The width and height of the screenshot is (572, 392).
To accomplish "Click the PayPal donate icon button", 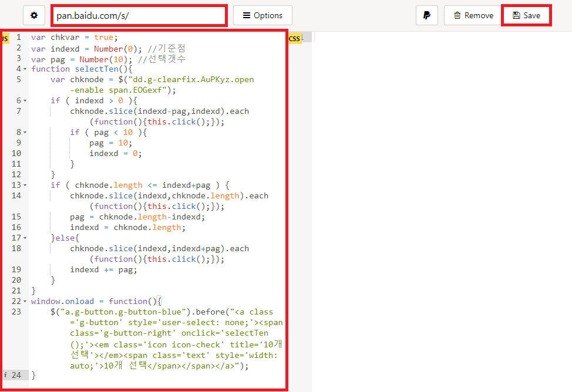I will click(426, 15).
